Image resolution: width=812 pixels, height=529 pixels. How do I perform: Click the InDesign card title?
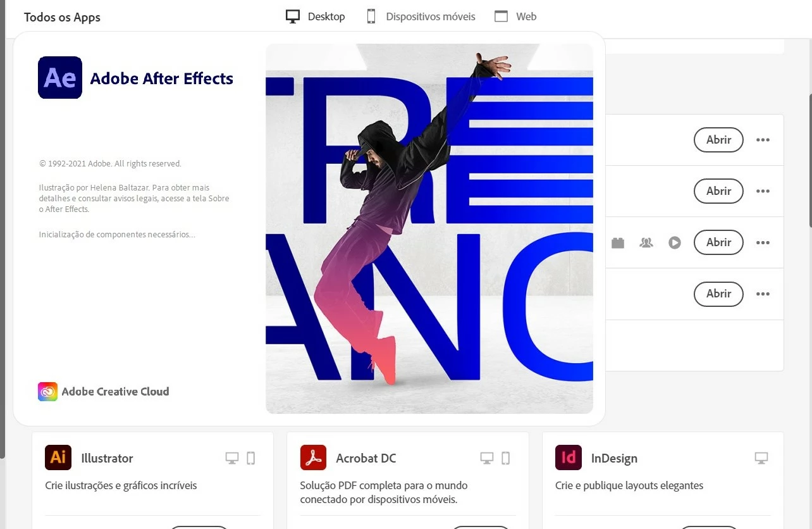tap(614, 458)
